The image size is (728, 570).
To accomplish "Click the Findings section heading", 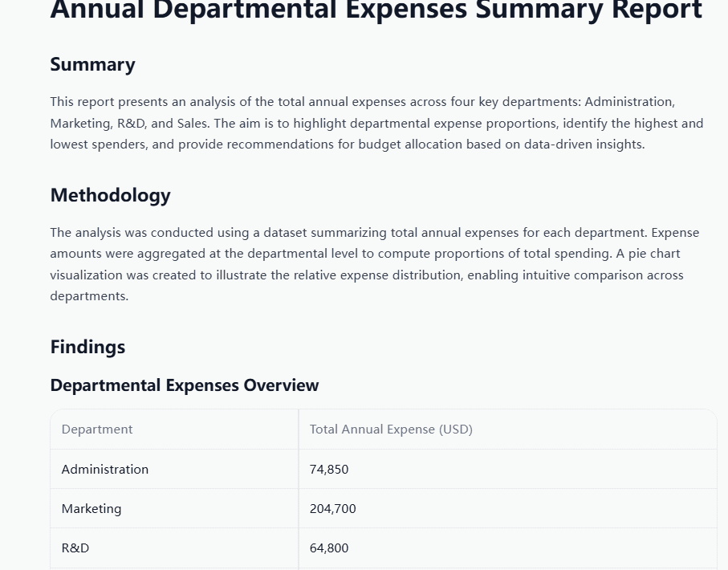I will [x=87, y=347].
